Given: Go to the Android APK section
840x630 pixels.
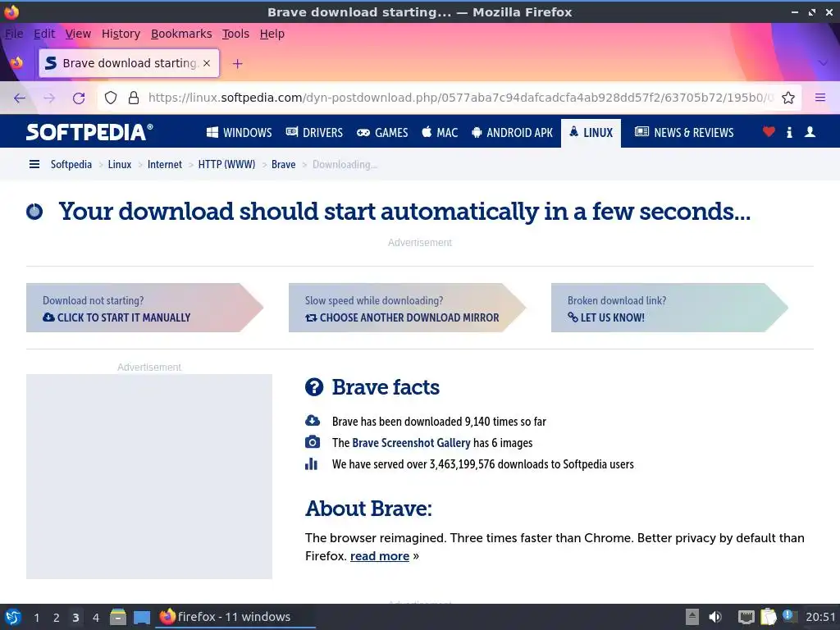Looking at the screenshot, I should (x=512, y=132).
